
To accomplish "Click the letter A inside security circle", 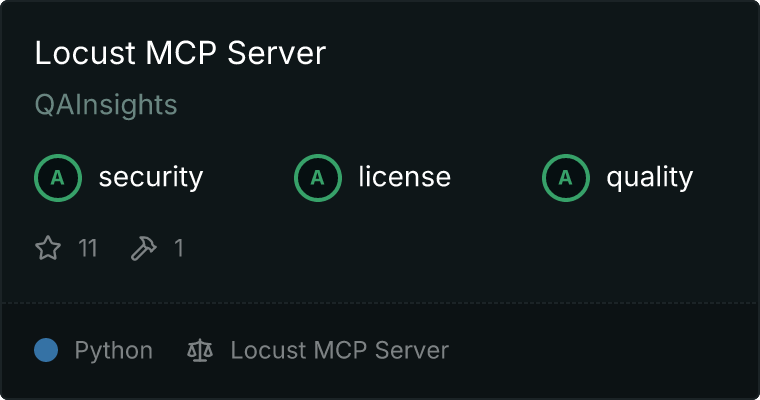I will (x=58, y=178).
